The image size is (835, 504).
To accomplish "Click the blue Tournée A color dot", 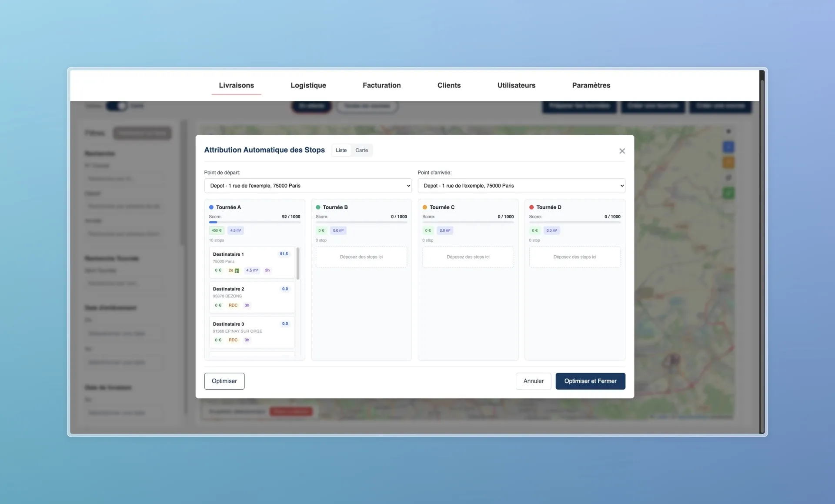I will tap(211, 207).
